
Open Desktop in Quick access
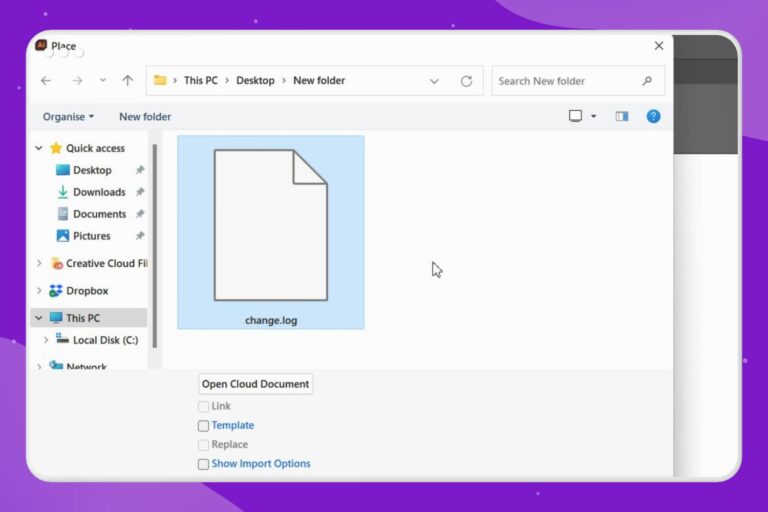coord(92,170)
